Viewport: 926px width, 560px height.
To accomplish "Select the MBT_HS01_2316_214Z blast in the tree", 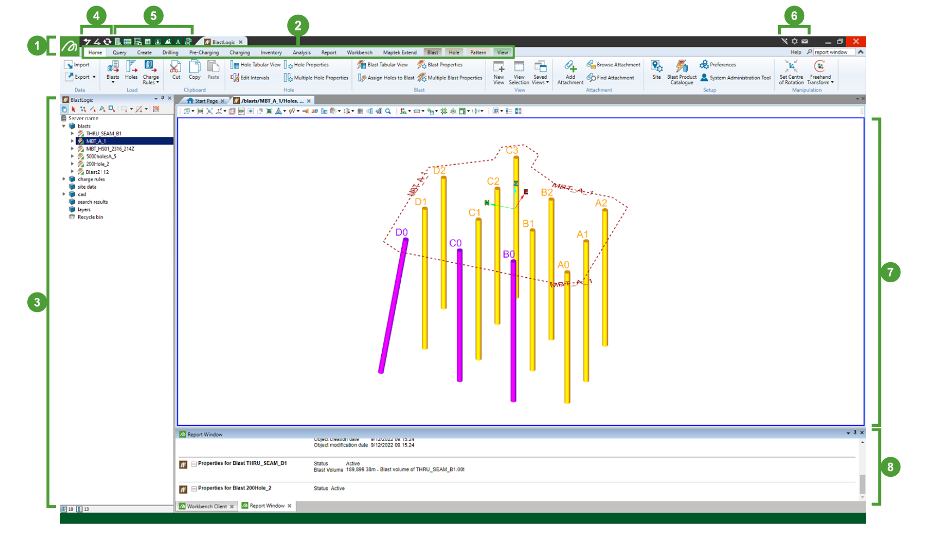I will (x=110, y=149).
